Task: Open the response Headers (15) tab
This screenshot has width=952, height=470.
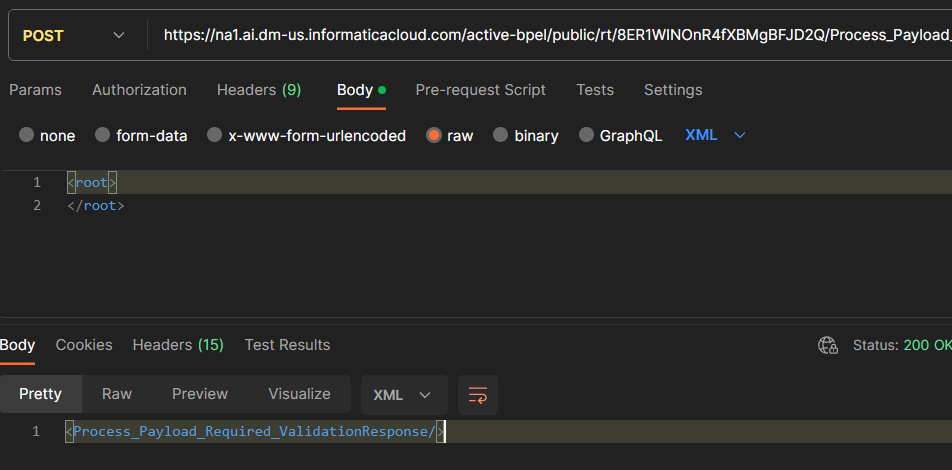Action: [178, 345]
